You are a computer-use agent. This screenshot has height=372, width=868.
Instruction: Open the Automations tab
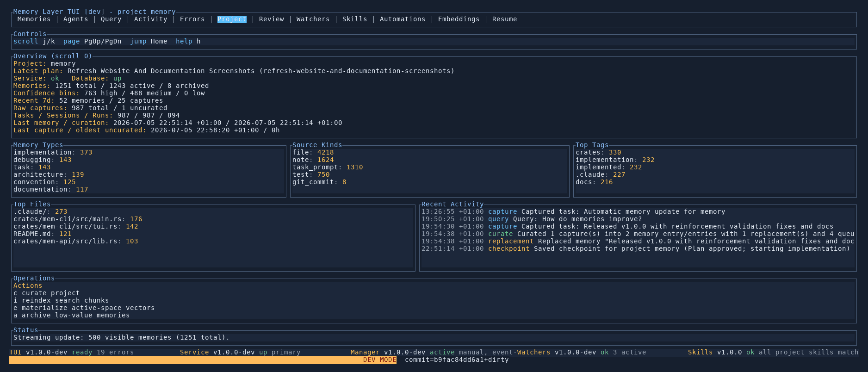pos(403,19)
